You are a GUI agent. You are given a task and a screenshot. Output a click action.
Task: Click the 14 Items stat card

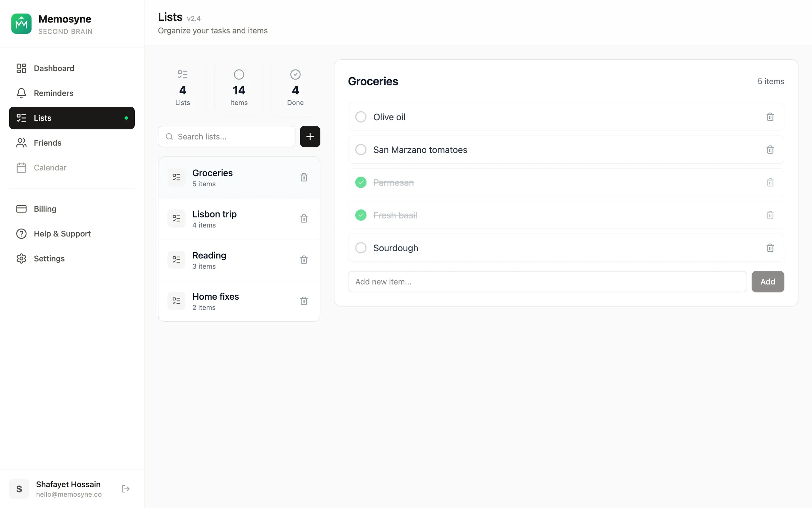[x=239, y=88]
